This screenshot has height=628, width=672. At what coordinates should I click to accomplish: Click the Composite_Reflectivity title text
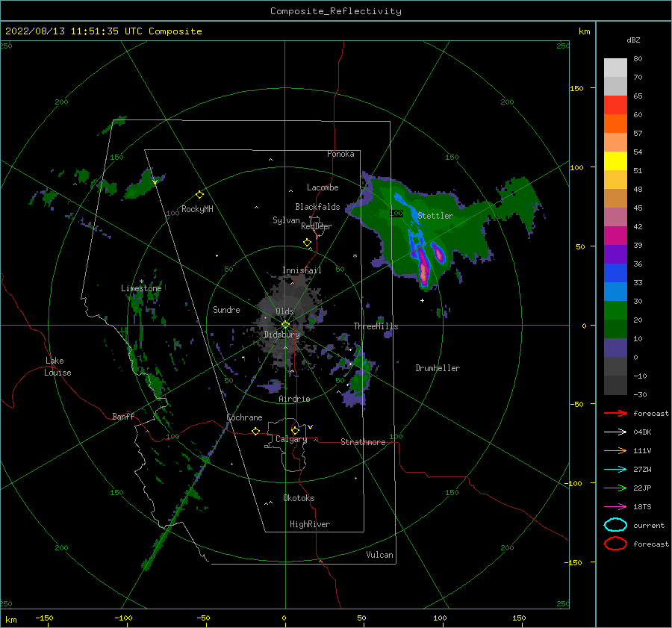[335, 11]
